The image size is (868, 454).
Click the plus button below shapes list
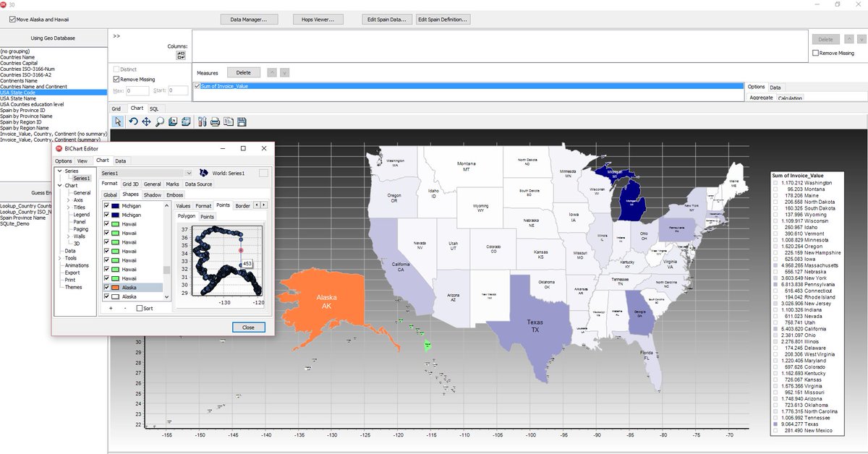click(111, 308)
